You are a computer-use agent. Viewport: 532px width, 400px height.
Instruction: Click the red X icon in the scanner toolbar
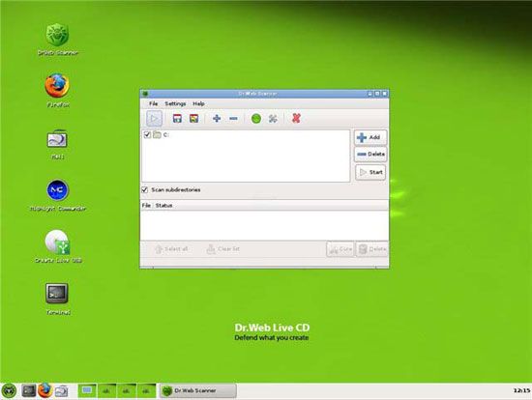pyautogui.click(x=296, y=118)
